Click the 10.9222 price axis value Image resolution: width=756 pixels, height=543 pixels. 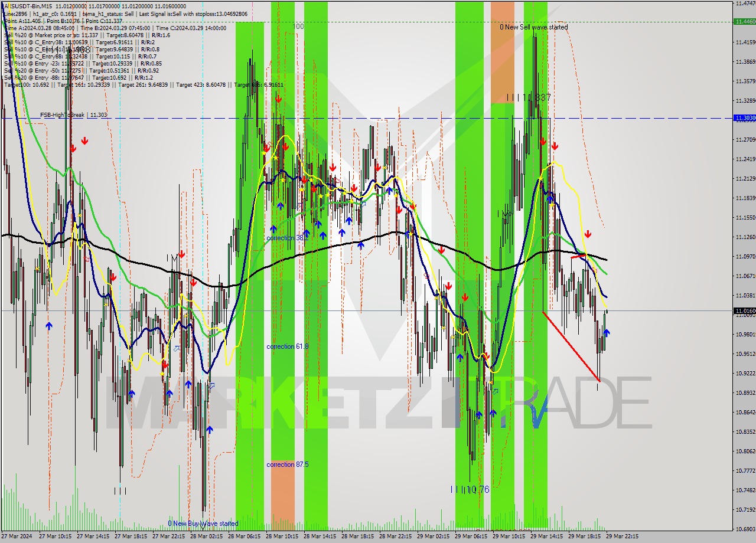[x=746, y=373]
